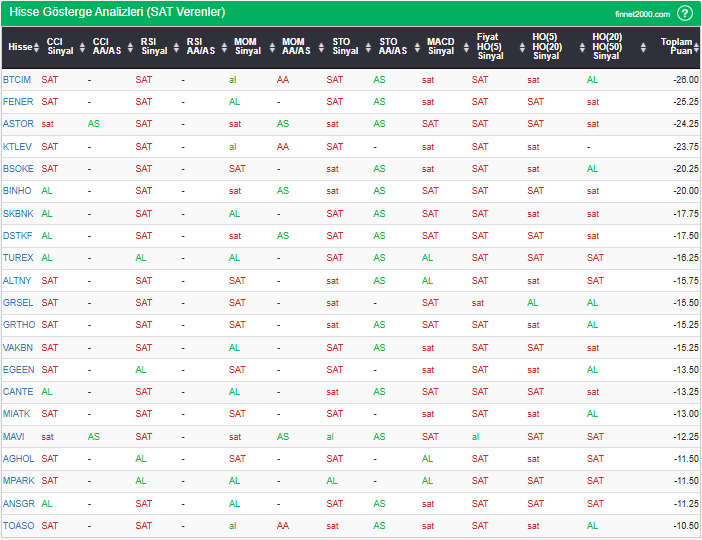Viewport: 702px width, 540px height.
Task: Click the help question mark icon
Action: point(685,13)
